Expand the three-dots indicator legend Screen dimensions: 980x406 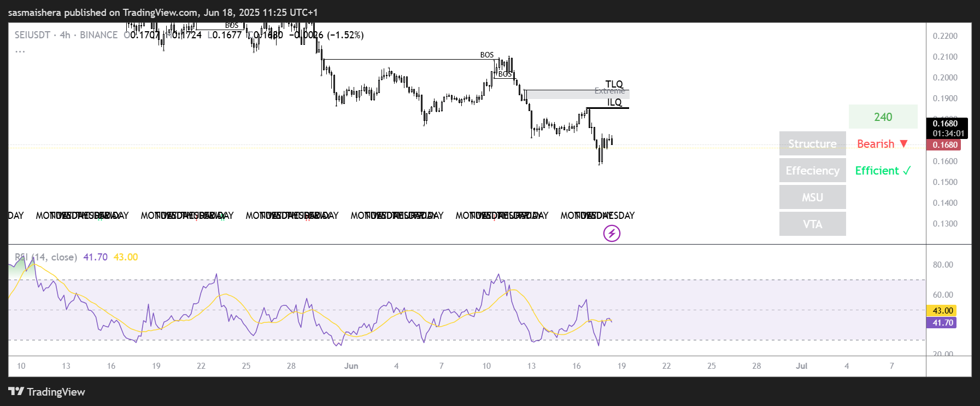20,51
